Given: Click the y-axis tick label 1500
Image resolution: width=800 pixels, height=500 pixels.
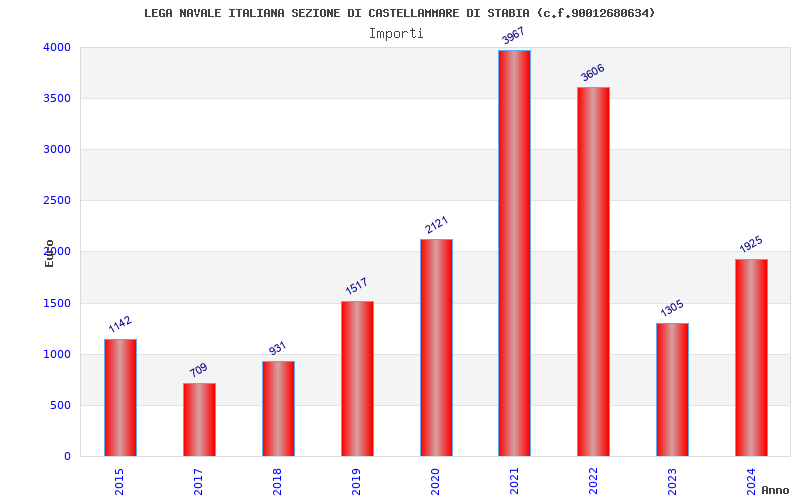Looking at the screenshot, I should tap(57, 304).
